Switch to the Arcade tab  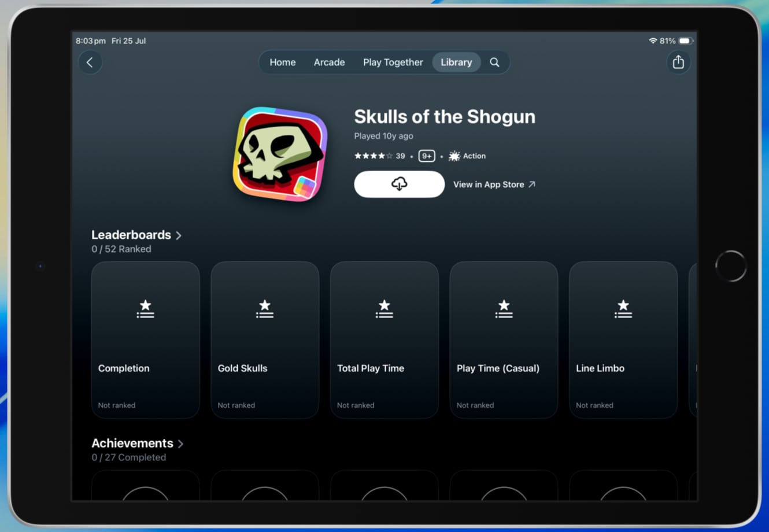329,62
